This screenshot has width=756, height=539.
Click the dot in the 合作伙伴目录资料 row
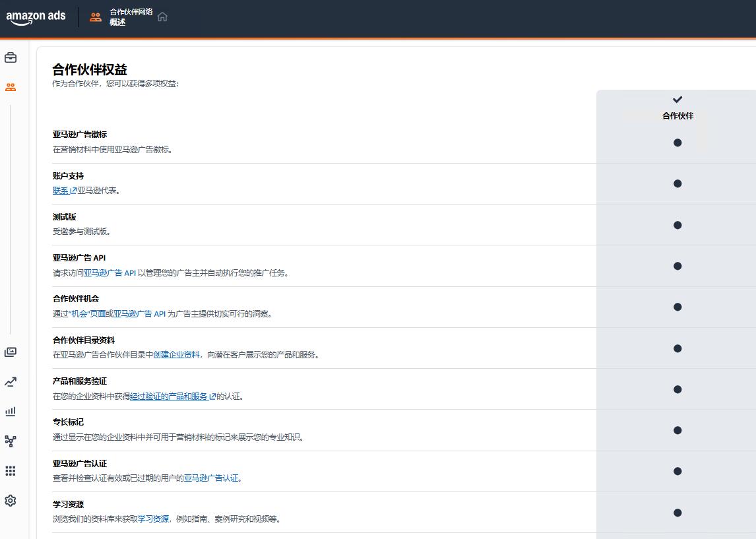(677, 348)
